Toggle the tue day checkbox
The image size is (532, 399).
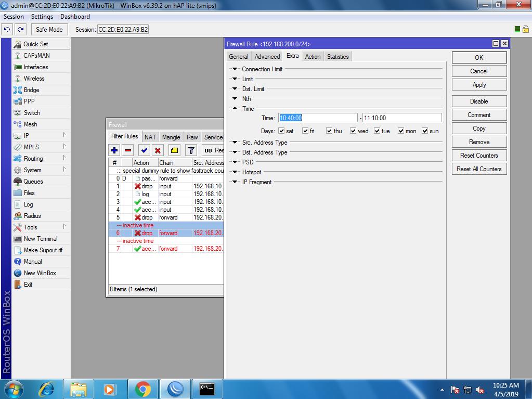click(377, 131)
